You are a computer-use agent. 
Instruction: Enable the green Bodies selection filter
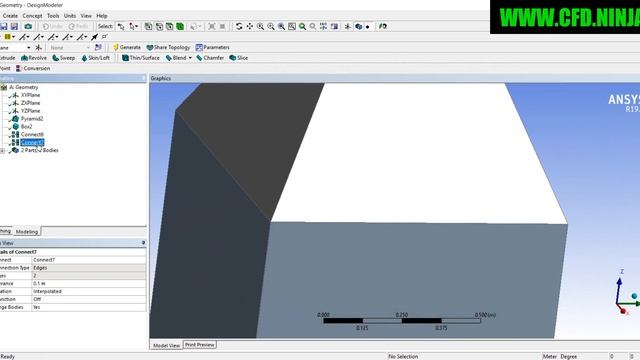(x=180, y=26)
